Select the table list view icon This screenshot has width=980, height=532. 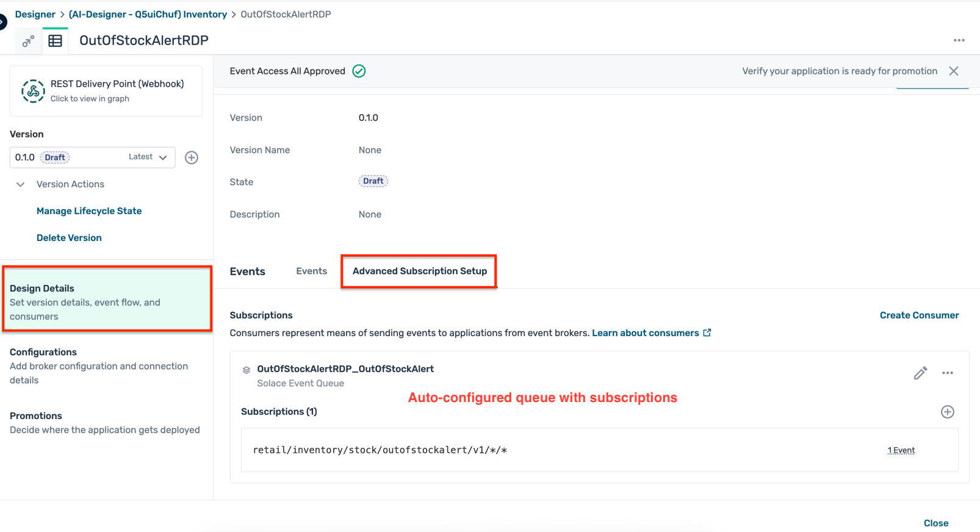pyautogui.click(x=55, y=41)
